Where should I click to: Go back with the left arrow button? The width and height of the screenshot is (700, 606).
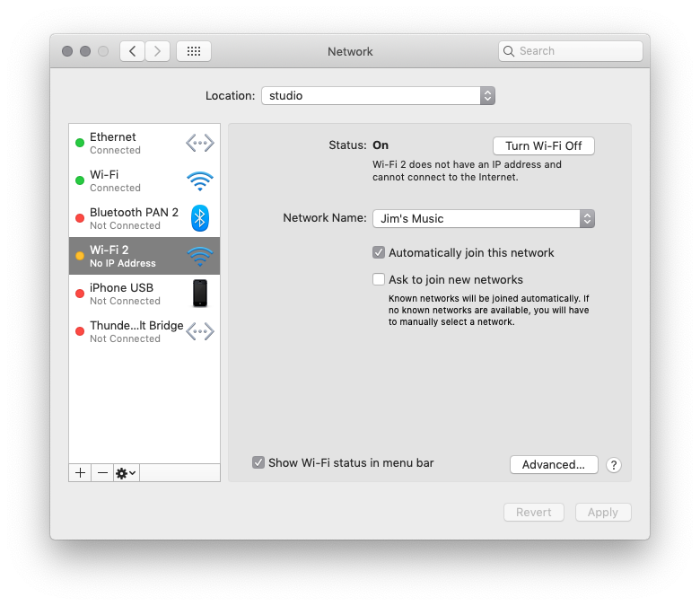click(132, 51)
